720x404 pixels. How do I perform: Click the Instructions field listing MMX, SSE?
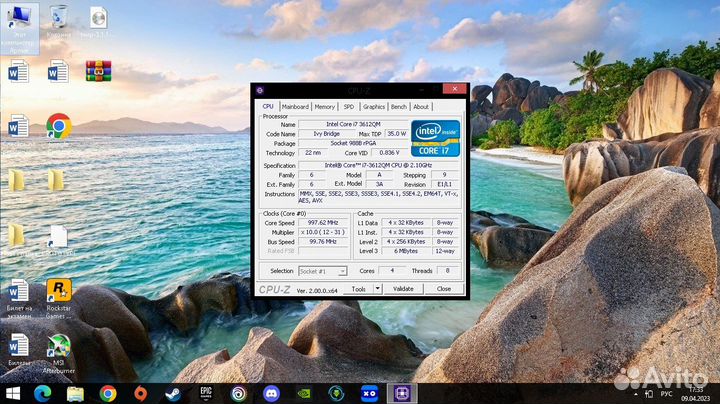378,197
